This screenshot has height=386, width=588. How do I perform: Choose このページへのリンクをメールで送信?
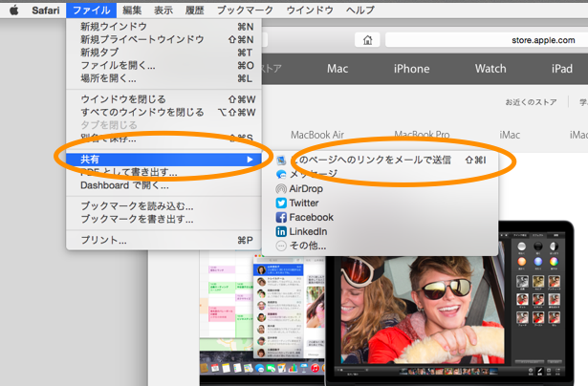(381, 160)
